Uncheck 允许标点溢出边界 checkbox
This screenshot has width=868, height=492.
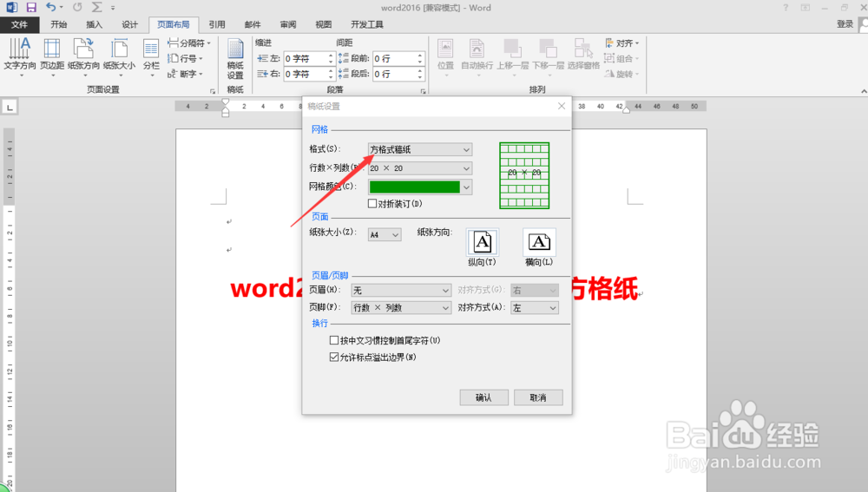[334, 357]
